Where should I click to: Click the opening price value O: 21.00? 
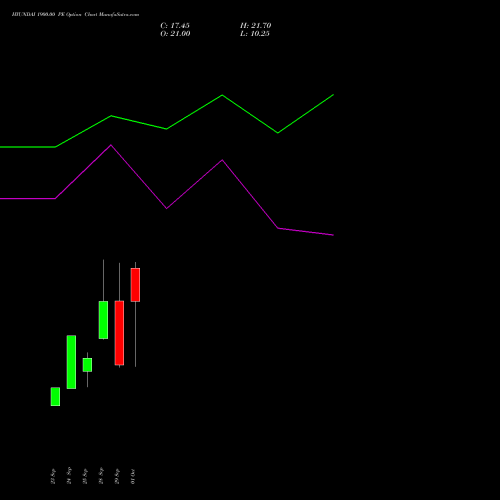tap(175, 34)
